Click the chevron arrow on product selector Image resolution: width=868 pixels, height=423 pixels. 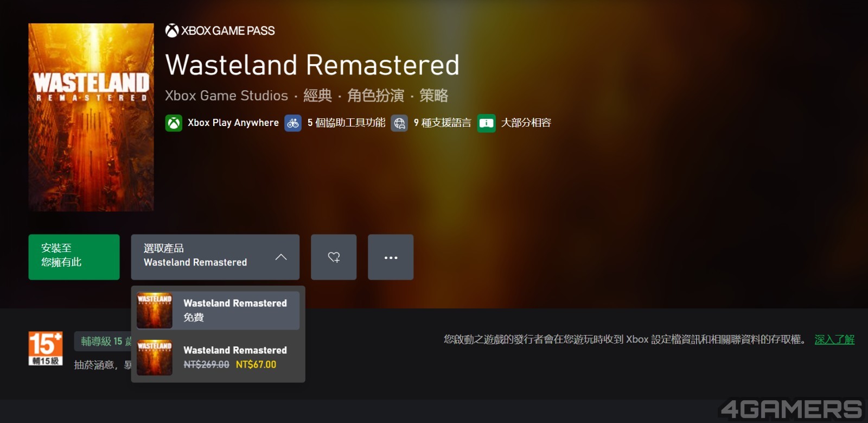[281, 257]
